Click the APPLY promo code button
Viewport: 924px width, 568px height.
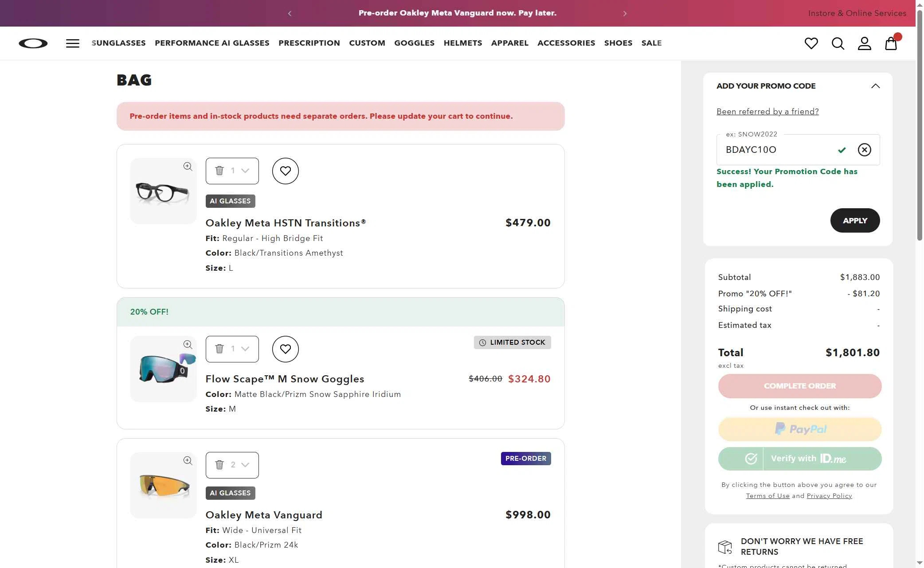tap(855, 220)
